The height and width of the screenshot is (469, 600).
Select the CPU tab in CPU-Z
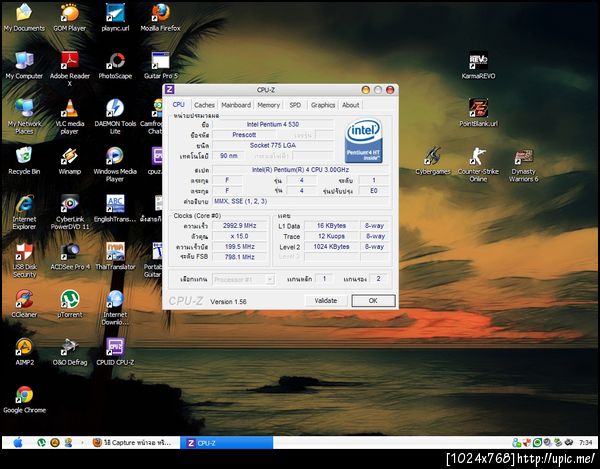[178, 104]
